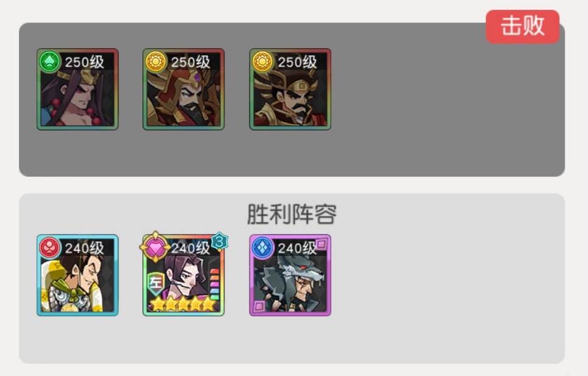Click the green spade faction icon
The width and height of the screenshot is (588, 376).
click(49, 61)
